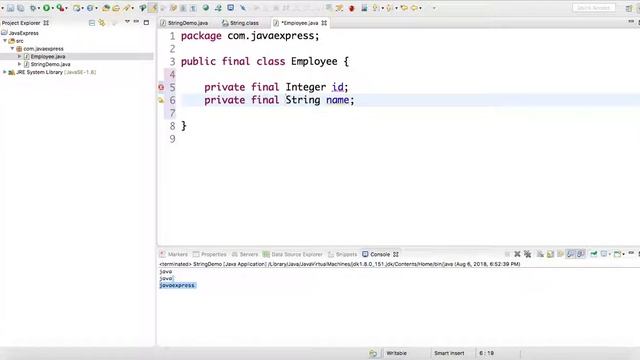This screenshot has width=640, height=360.
Task: Open dropdown beside Run Last Tool icon
Action: click(x=66, y=8)
